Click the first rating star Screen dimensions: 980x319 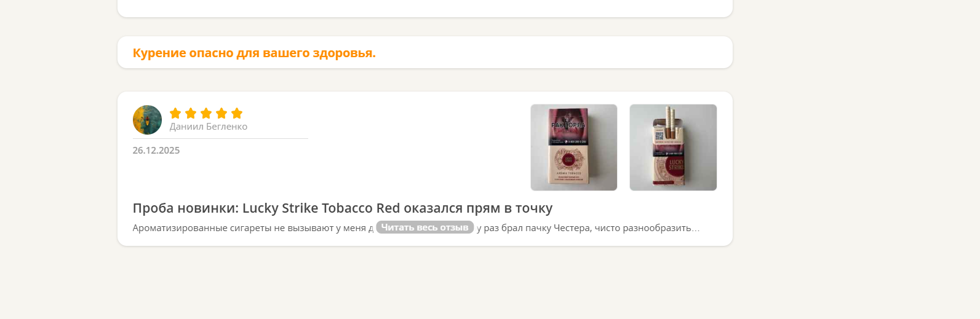[x=175, y=113]
